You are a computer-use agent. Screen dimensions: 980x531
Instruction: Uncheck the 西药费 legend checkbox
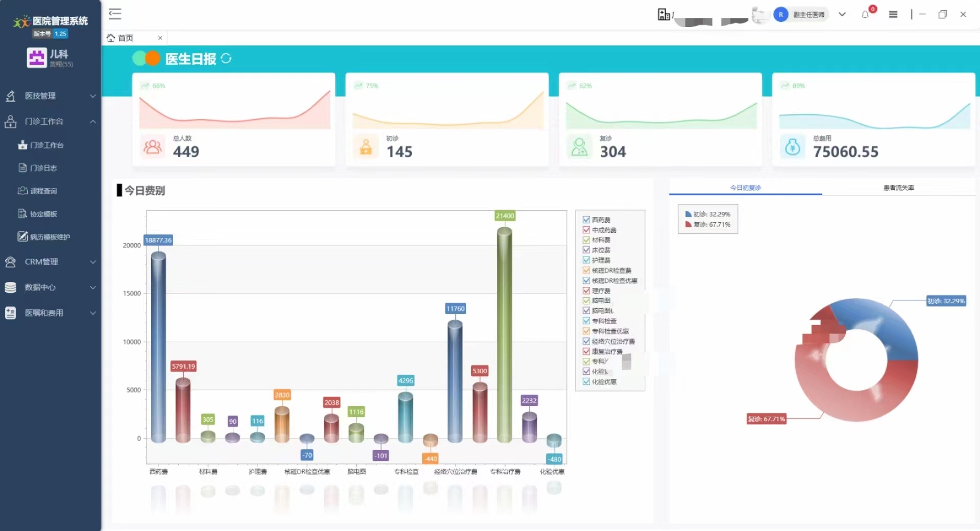(586, 220)
